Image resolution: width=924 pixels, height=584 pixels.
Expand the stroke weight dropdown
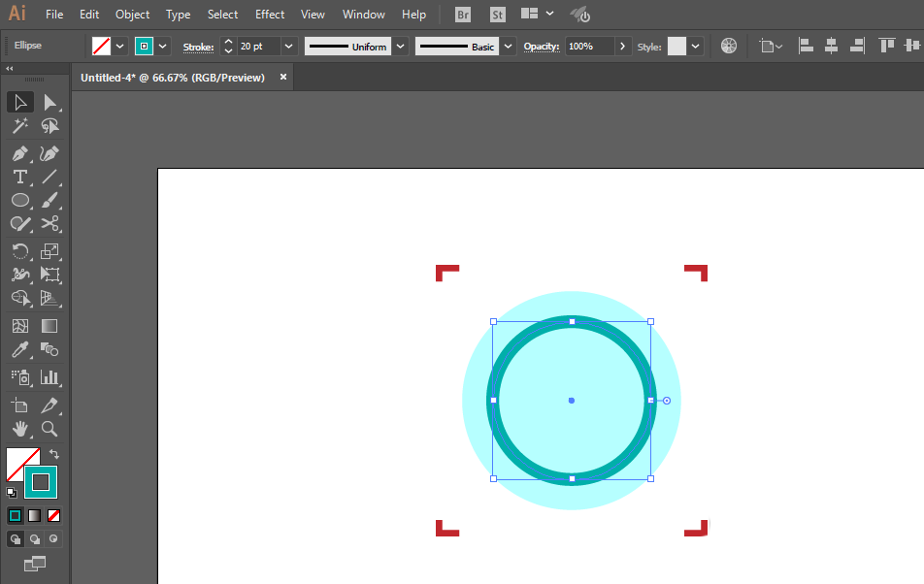pyautogui.click(x=288, y=46)
